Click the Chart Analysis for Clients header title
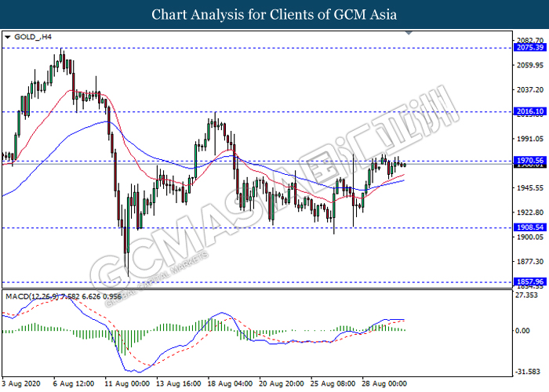The height and width of the screenshot is (392, 549). coord(274,15)
